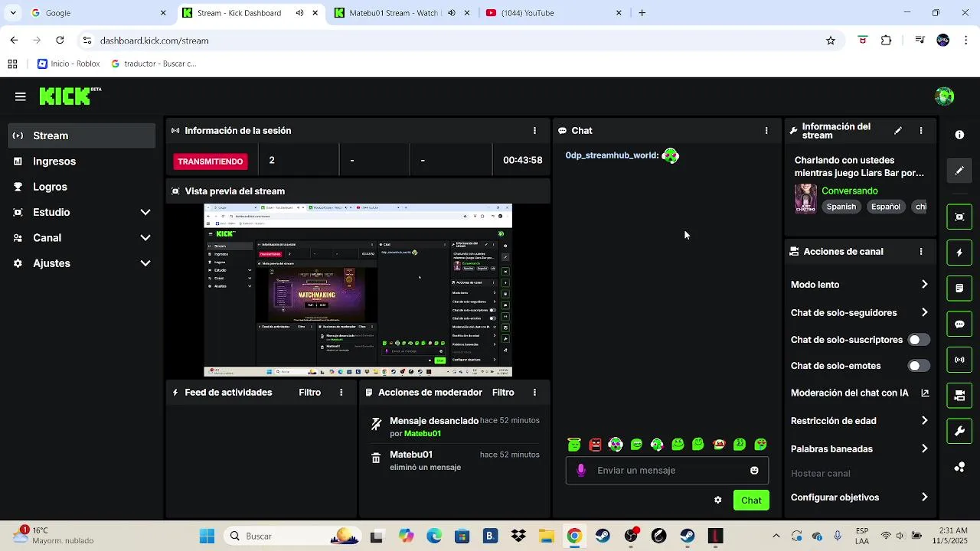The width and height of the screenshot is (980, 551).
Task: Open the Inicio - Roblox bookmark
Action: 69,64
